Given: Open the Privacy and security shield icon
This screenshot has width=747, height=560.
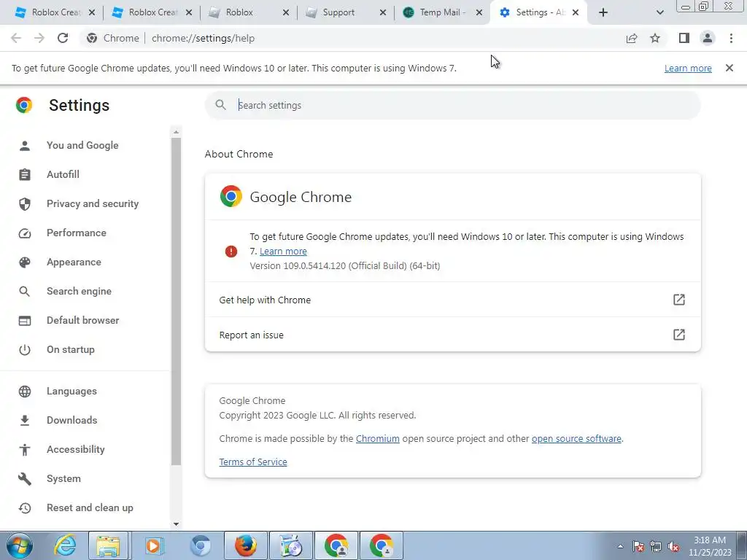Looking at the screenshot, I should tap(25, 204).
